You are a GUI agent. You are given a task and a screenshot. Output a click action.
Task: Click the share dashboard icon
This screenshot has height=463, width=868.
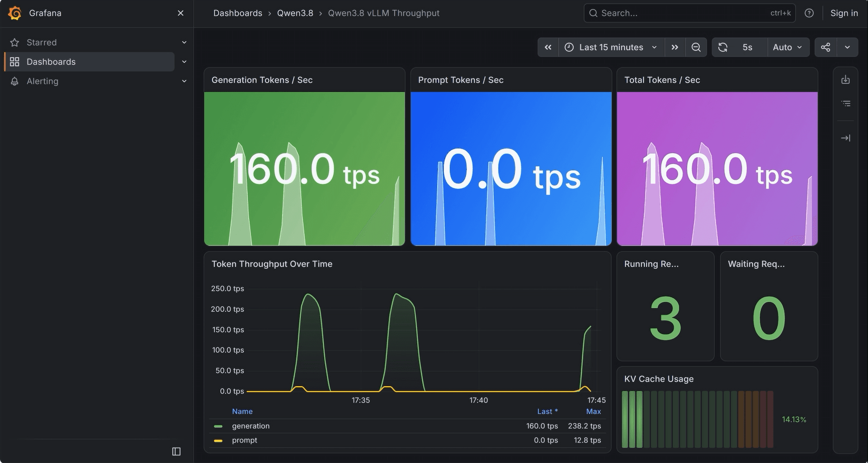826,47
